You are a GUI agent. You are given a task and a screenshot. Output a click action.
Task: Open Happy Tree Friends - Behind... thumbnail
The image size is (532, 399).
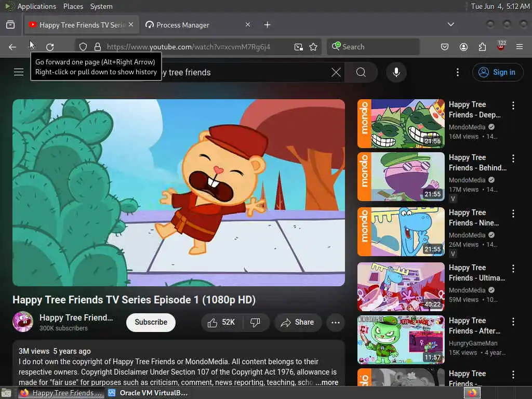401,177
